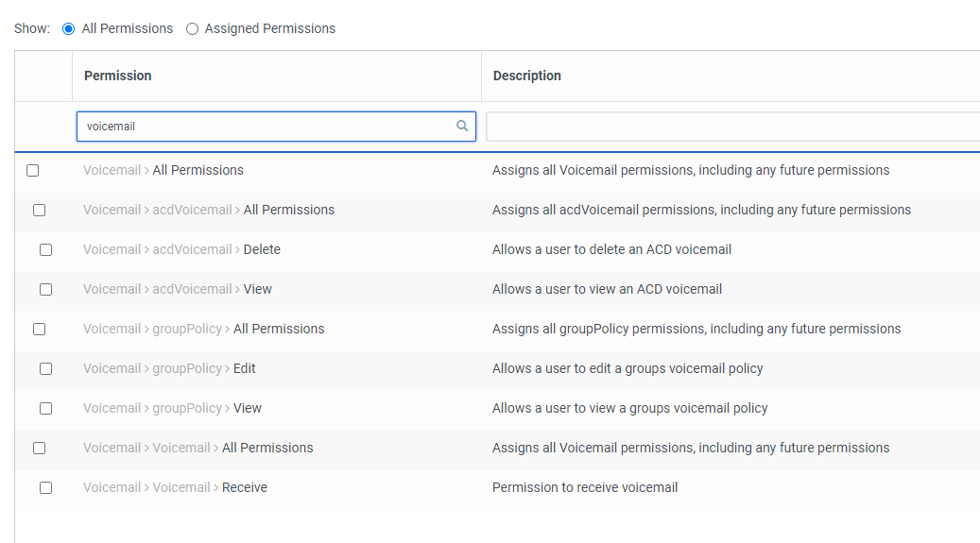Click the Voicemail > groupPolicy > Edit row label
The height and width of the screenshot is (543, 980).
(169, 368)
